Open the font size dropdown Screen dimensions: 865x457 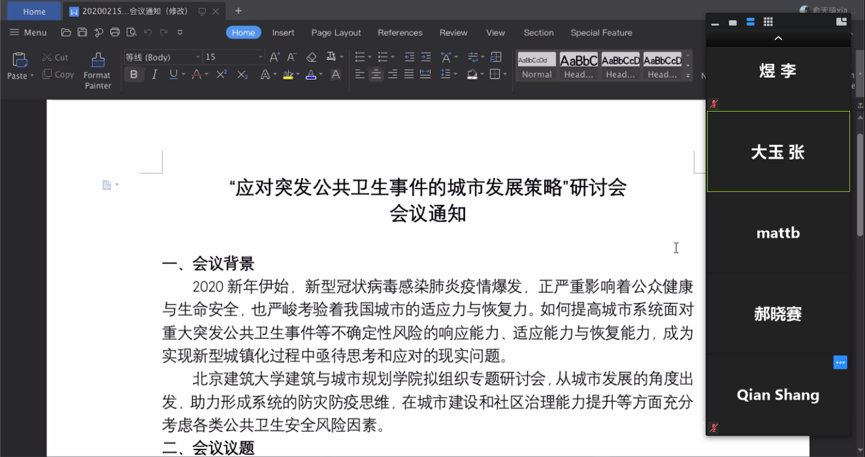[x=261, y=58]
